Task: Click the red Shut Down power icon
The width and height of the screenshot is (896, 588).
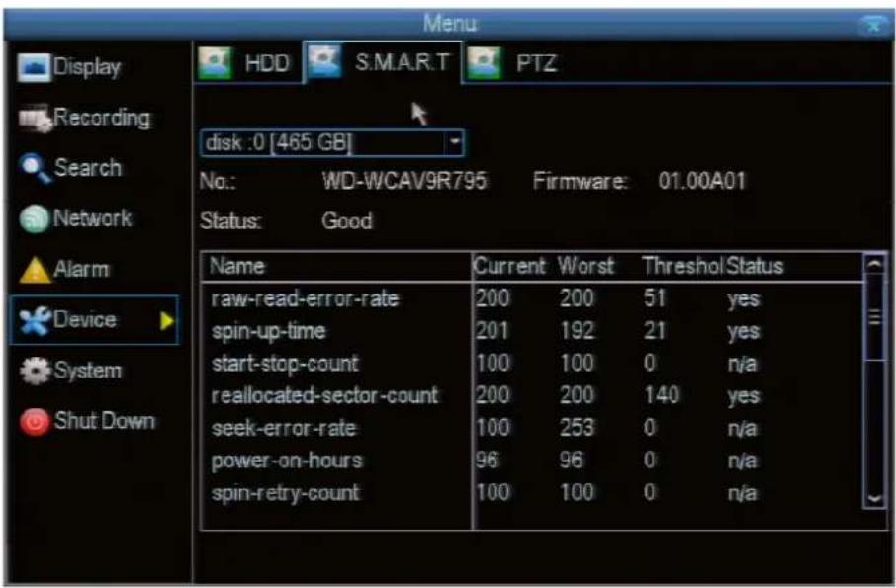Action: [x=35, y=422]
